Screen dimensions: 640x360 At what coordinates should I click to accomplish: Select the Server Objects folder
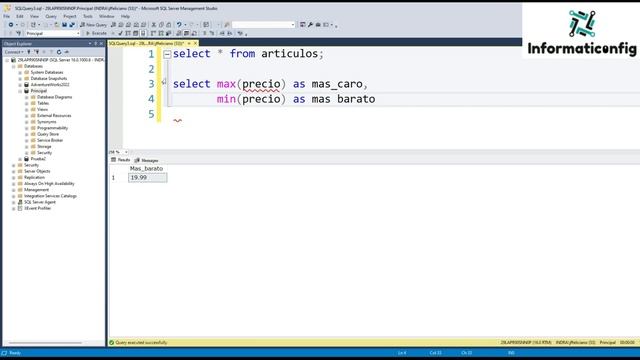(x=37, y=171)
